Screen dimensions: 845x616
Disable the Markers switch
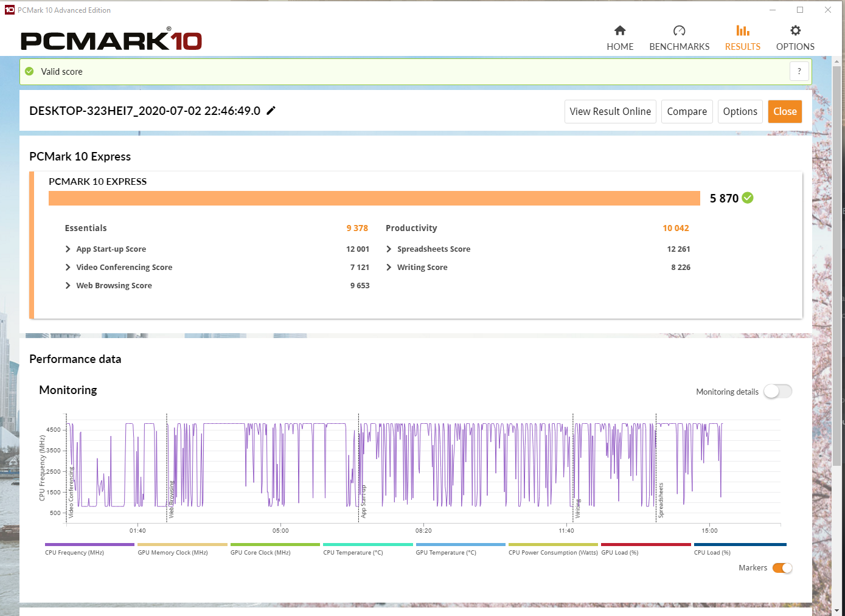782,568
